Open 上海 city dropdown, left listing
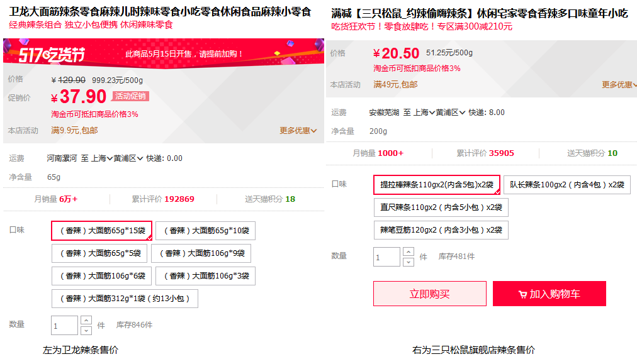The width and height of the screenshot is (637, 364). coord(101,158)
